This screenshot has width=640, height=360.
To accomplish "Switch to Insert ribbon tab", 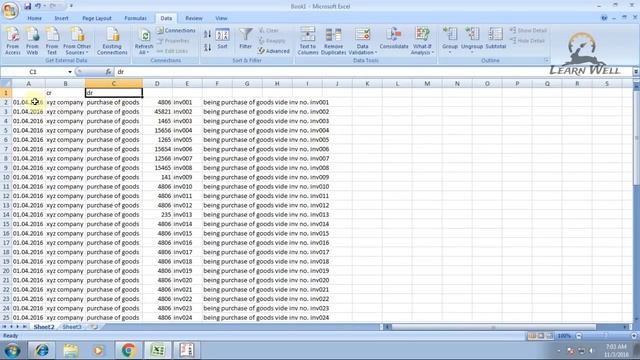I will 61,18.
